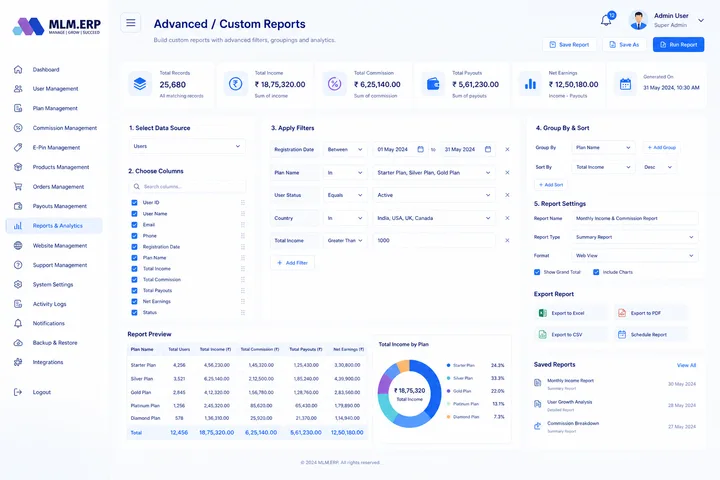Toggle the Net Earnings column checkbox
Screen dimensions: 720x480
pyautogui.click(x=135, y=302)
